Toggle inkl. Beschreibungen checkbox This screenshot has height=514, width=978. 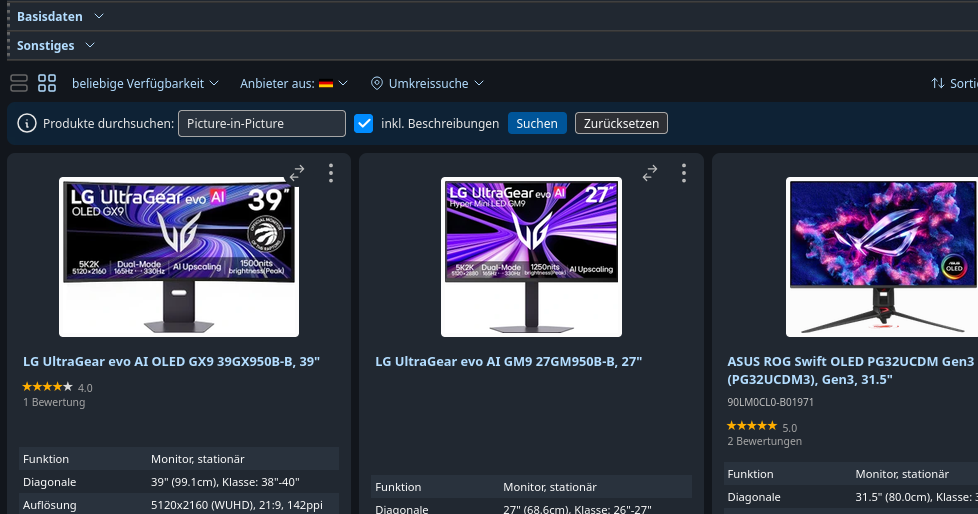click(x=364, y=124)
